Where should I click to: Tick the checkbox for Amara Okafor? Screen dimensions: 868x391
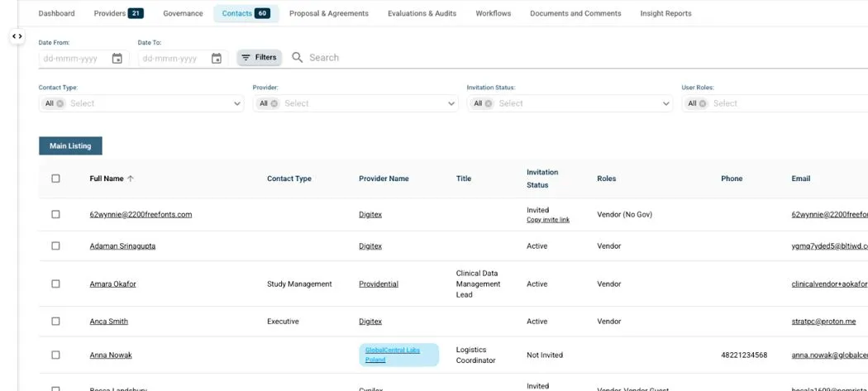point(55,284)
